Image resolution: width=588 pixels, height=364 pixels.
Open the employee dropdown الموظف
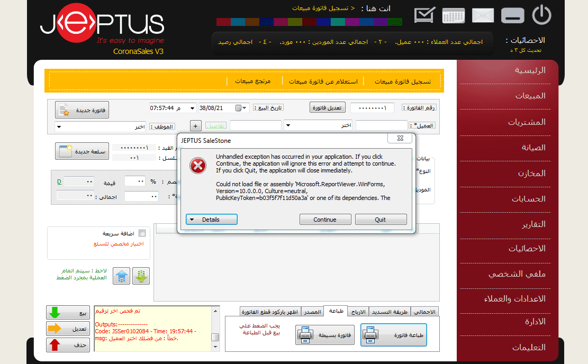59,126
